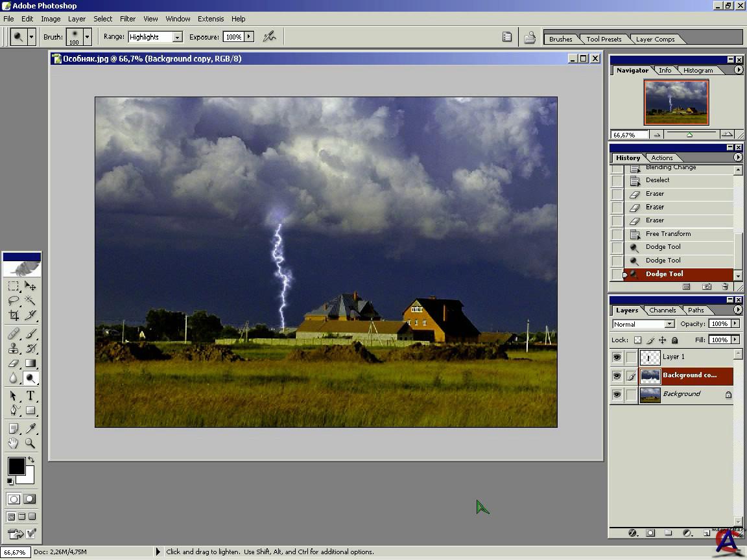Pick the Clone Stamp tool
Screen dimensions: 747x560
tap(14, 349)
